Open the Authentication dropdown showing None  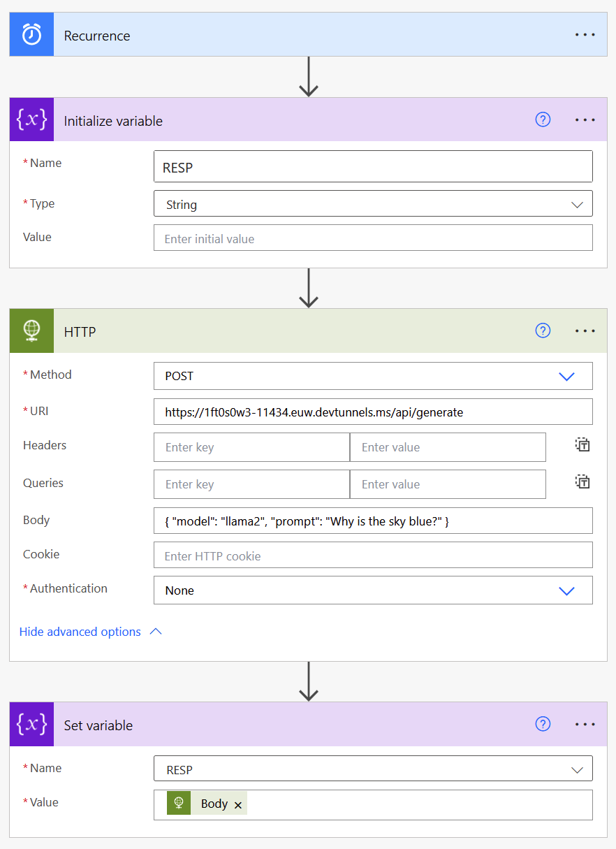[566, 590]
